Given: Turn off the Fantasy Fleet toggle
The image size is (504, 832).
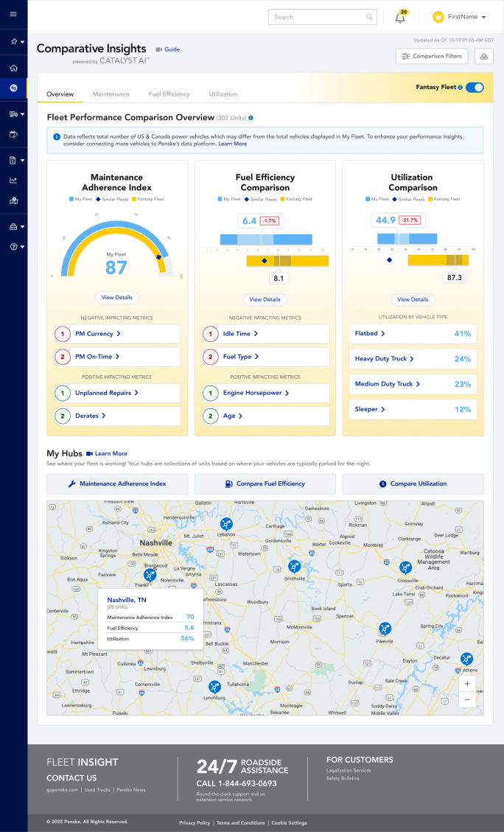Looking at the screenshot, I should coord(475,87).
